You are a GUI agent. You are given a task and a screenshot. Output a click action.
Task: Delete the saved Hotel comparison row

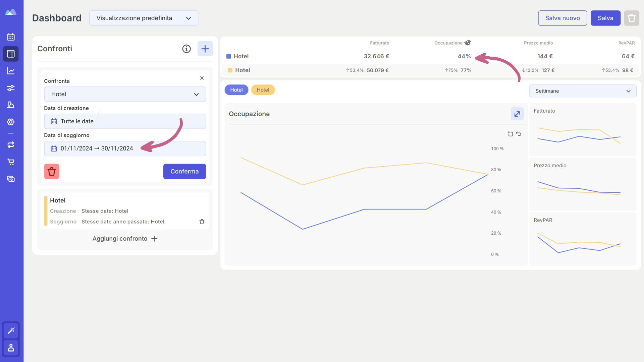(202, 222)
